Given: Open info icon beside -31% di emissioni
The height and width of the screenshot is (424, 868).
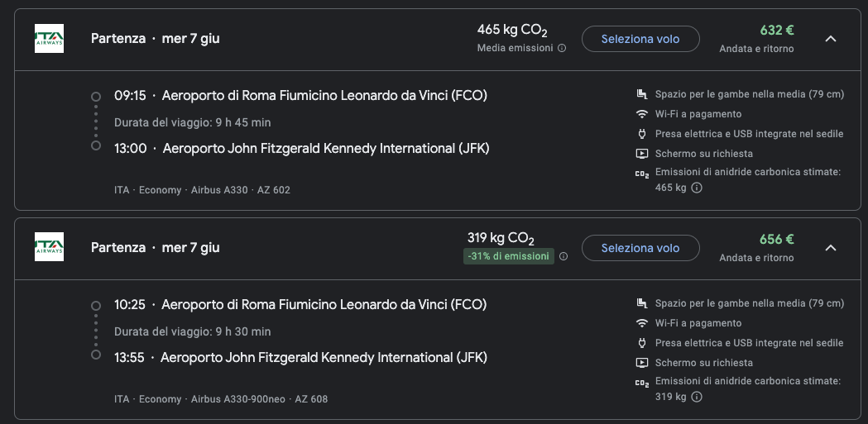Looking at the screenshot, I should [563, 256].
